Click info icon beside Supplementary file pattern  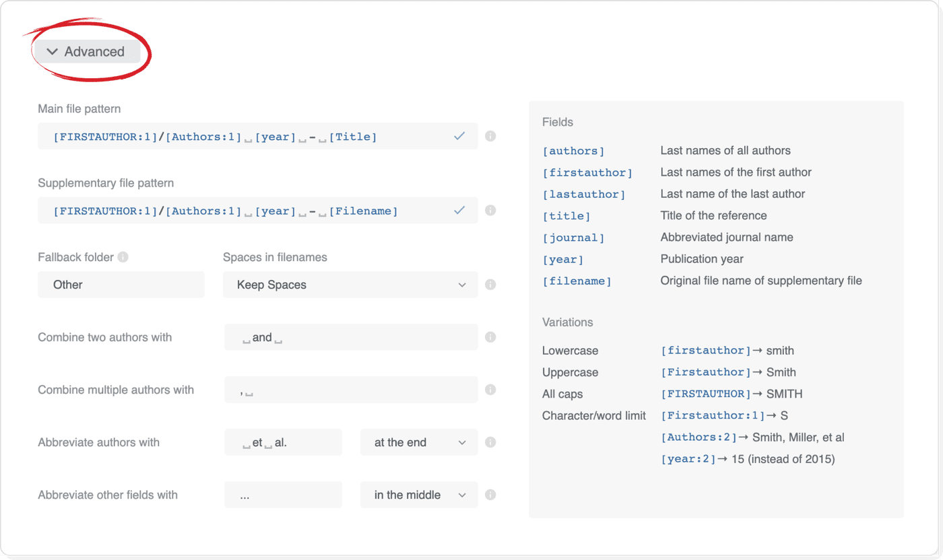tap(490, 210)
